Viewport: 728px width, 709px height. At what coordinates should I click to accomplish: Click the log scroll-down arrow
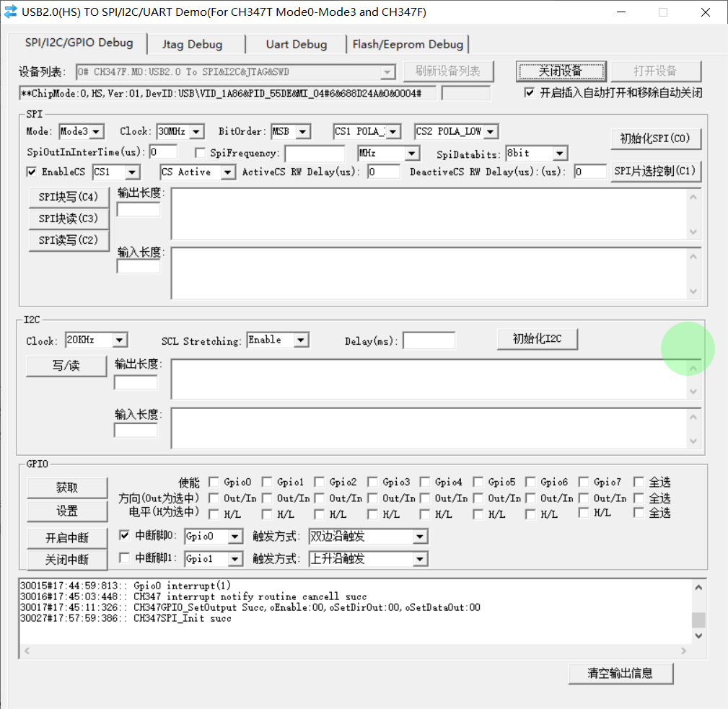click(698, 635)
